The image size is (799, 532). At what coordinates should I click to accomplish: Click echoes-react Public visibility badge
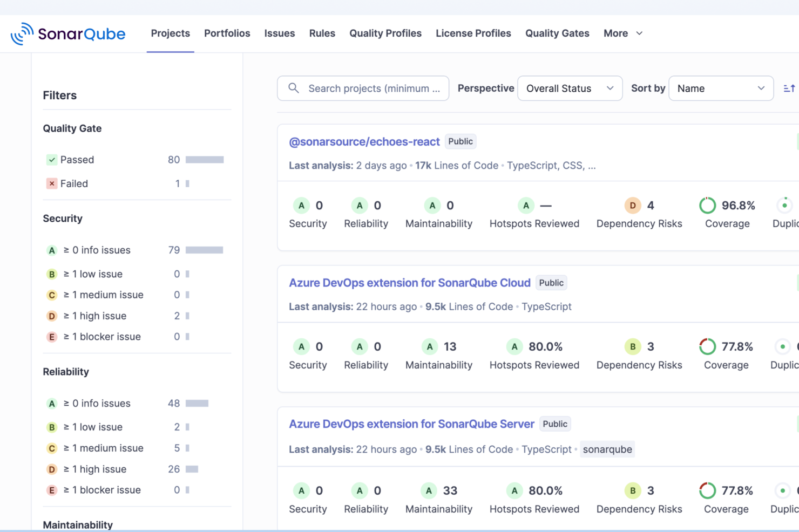click(x=461, y=141)
